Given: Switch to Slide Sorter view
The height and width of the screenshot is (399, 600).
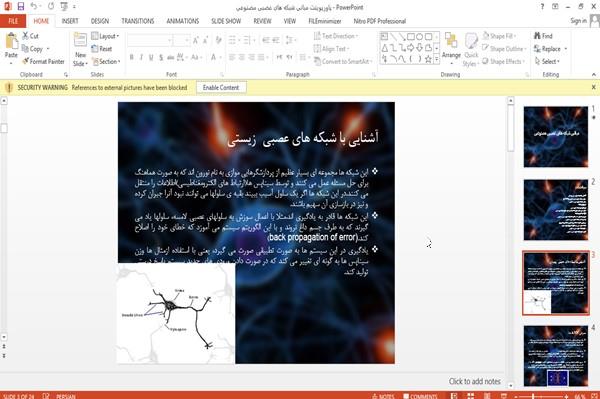Looking at the screenshot, I should click(x=470, y=396).
